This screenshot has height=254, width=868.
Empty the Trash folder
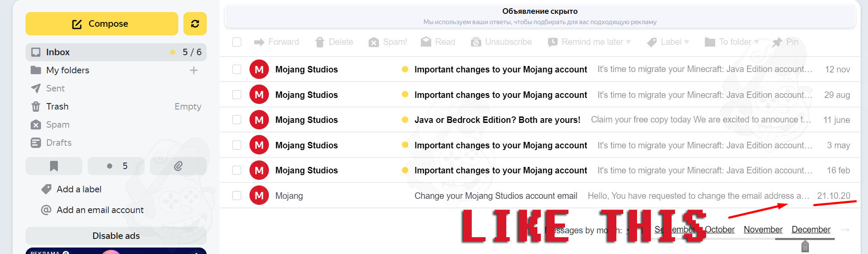pos(188,107)
